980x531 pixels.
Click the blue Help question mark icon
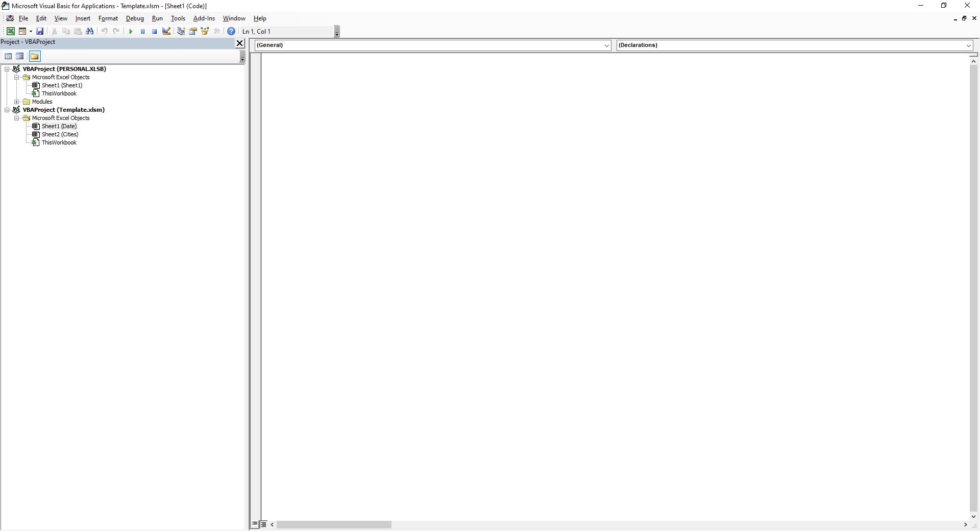click(x=231, y=31)
